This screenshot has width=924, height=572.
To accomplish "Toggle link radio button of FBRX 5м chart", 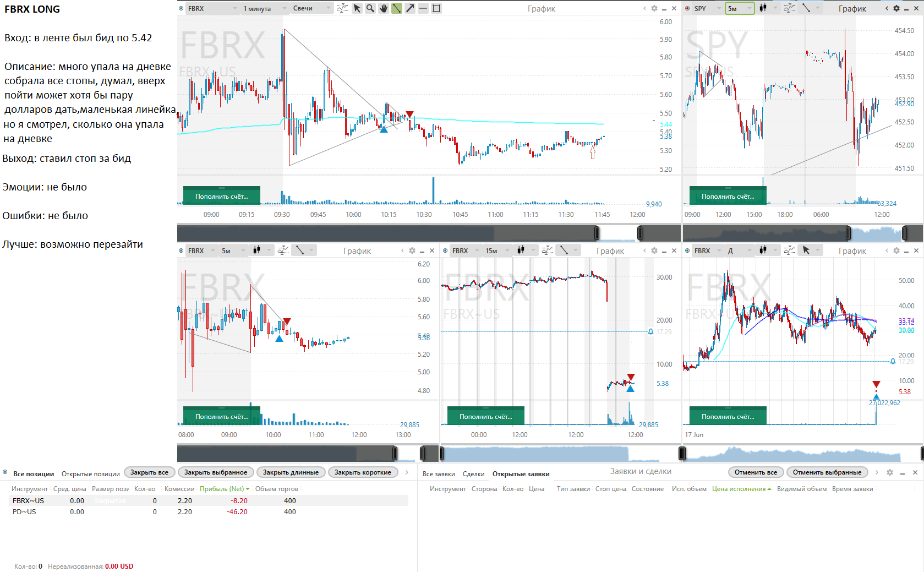I will pos(182,250).
